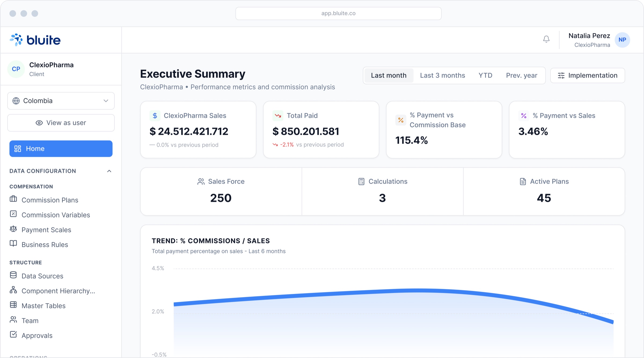Click the red trend icon on Total Paid

[x=278, y=116]
